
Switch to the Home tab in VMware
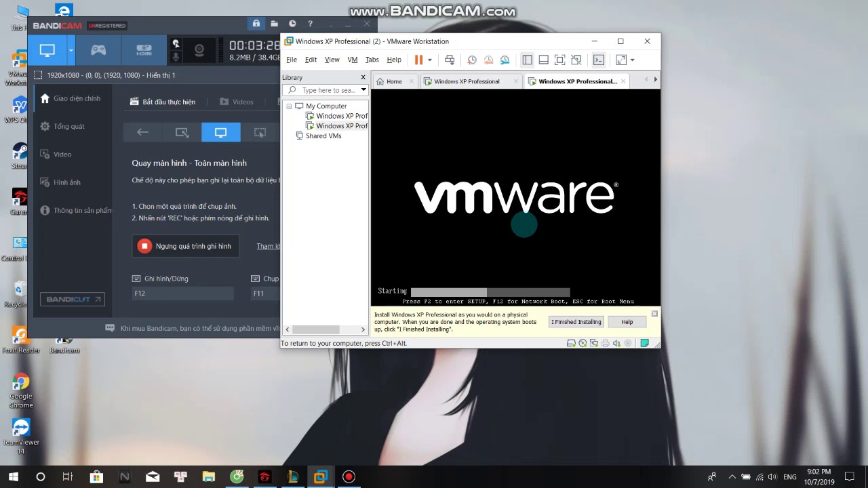click(394, 81)
